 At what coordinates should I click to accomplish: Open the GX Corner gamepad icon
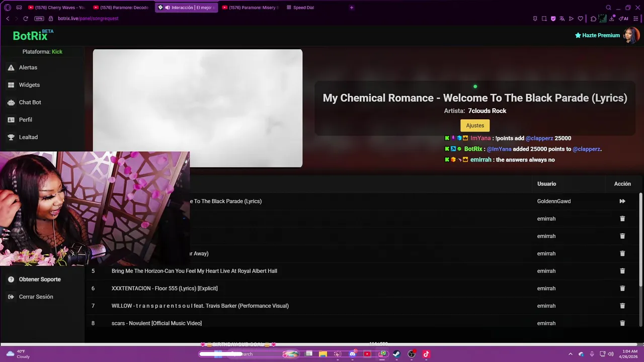pyautogui.click(x=19, y=8)
